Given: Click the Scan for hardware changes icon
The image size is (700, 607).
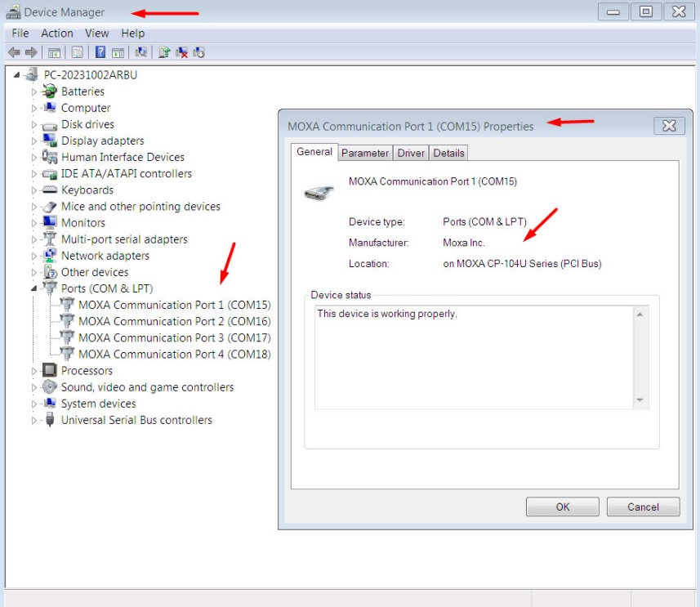Looking at the screenshot, I should [x=141, y=52].
